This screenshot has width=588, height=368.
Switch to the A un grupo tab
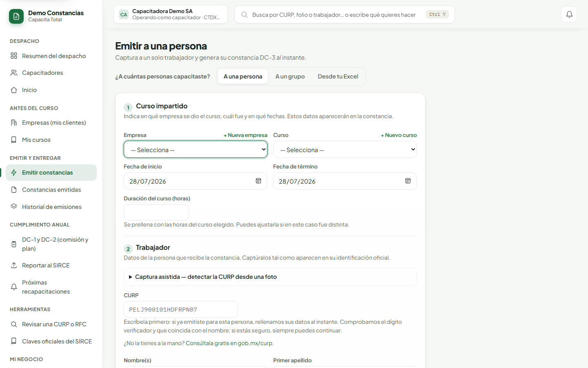[290, 76]
